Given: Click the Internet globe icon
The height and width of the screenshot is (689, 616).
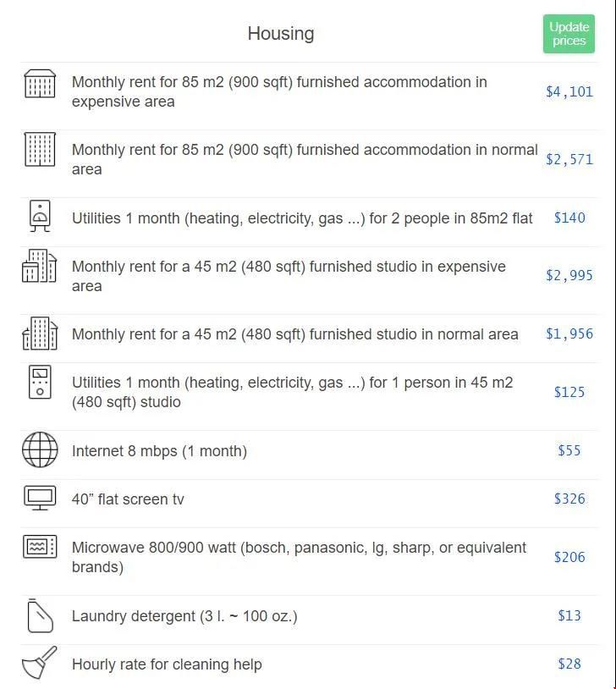Looking at the screenshot, I should [40, 449].
